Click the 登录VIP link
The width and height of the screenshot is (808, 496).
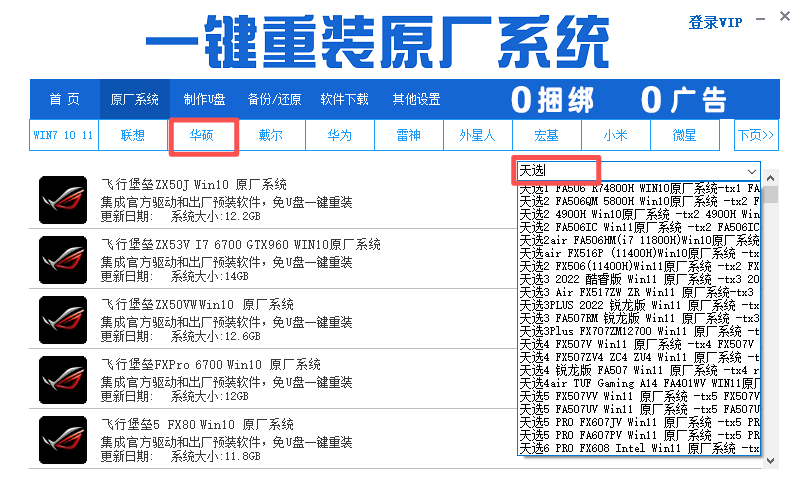coord(715,22)
